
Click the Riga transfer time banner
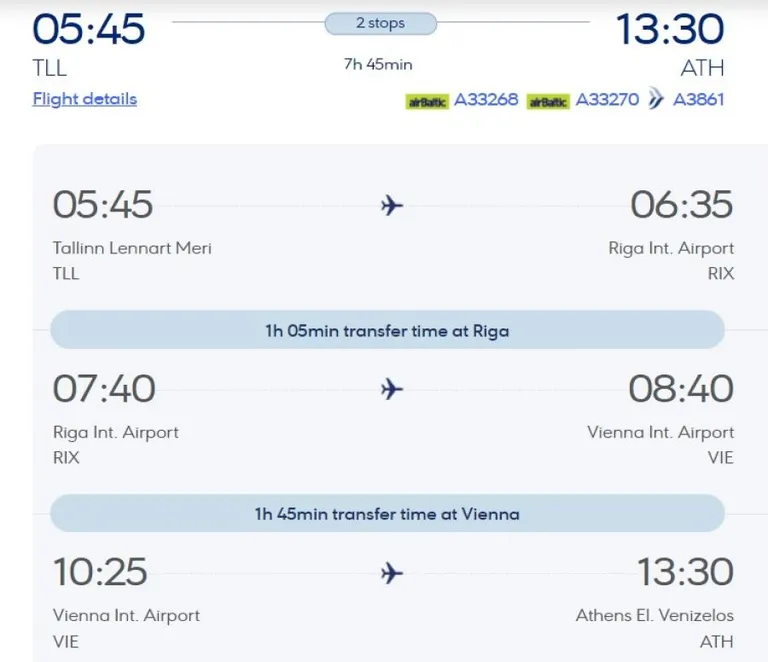point(387,330)
